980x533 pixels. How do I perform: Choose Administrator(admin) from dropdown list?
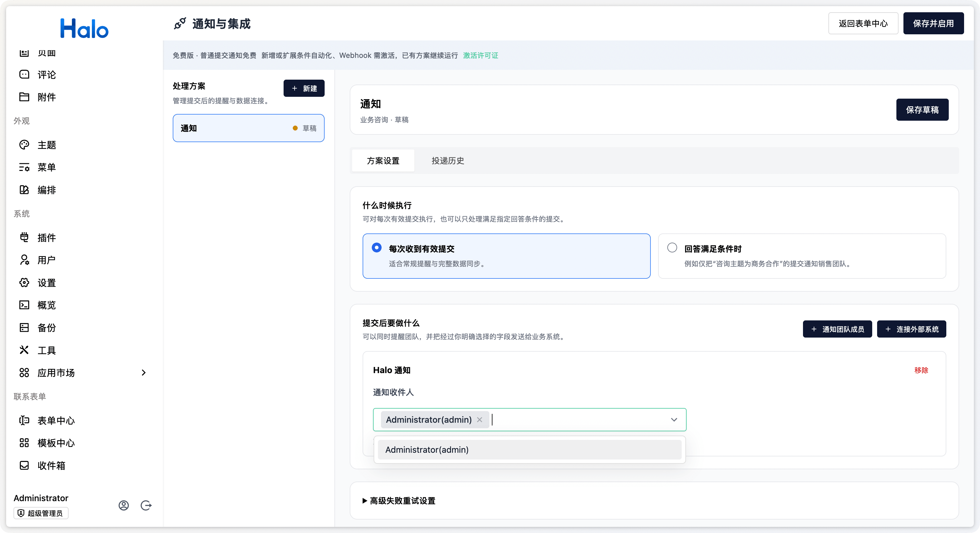click(529, 450)
